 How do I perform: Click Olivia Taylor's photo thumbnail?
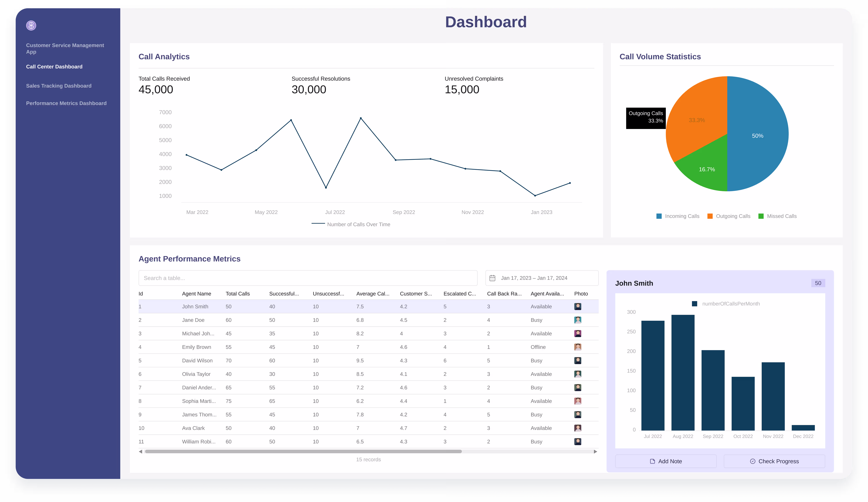[578, 374]
